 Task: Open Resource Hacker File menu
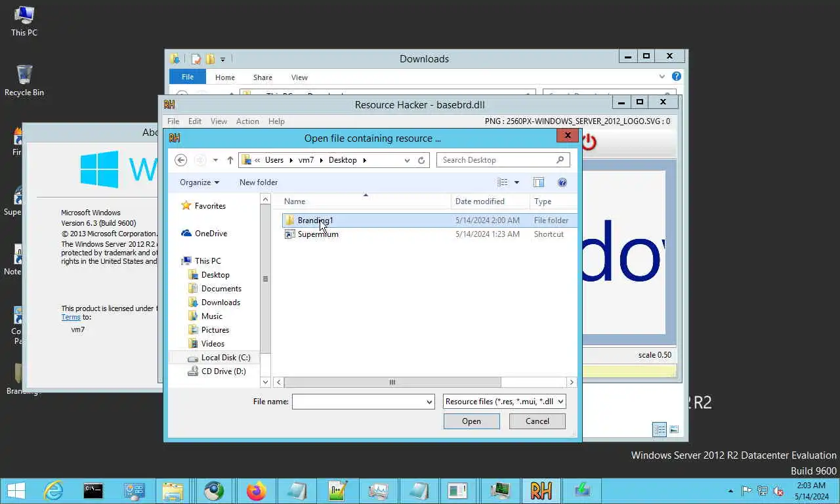pos(173,121)
